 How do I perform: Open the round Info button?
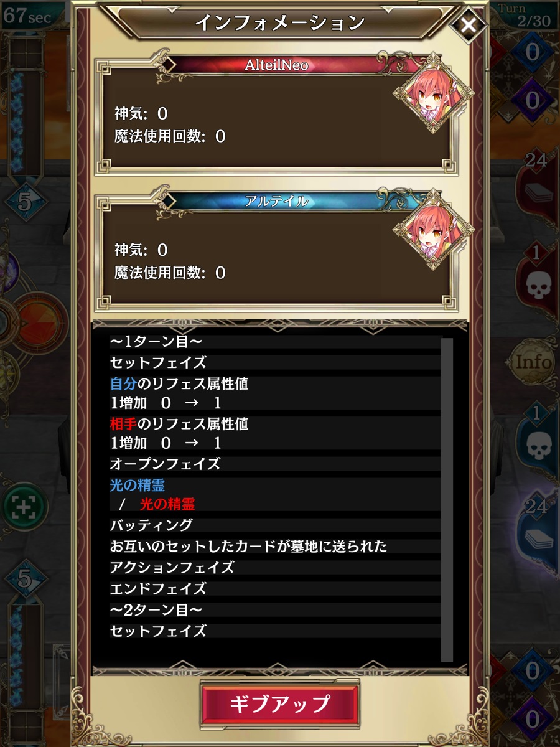532,362
